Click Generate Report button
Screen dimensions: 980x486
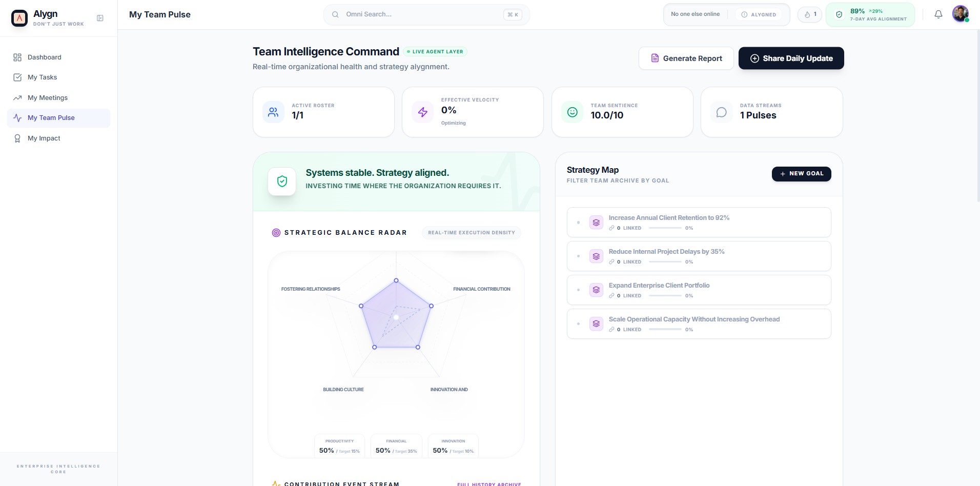686,58
